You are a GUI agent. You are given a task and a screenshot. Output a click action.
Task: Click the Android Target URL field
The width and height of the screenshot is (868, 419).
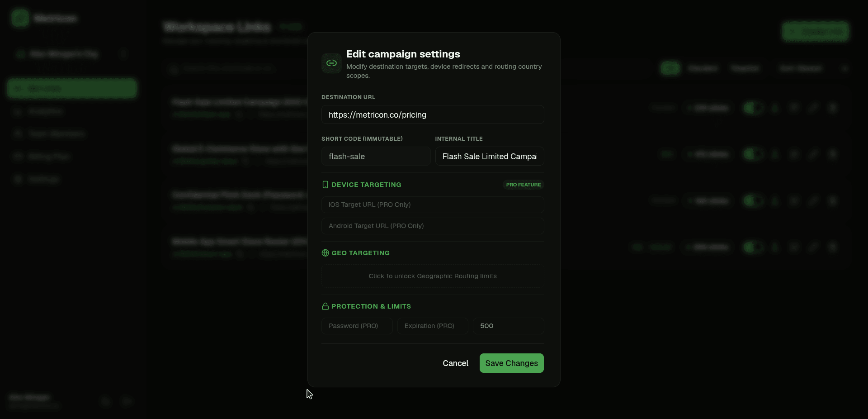point(433,226)
